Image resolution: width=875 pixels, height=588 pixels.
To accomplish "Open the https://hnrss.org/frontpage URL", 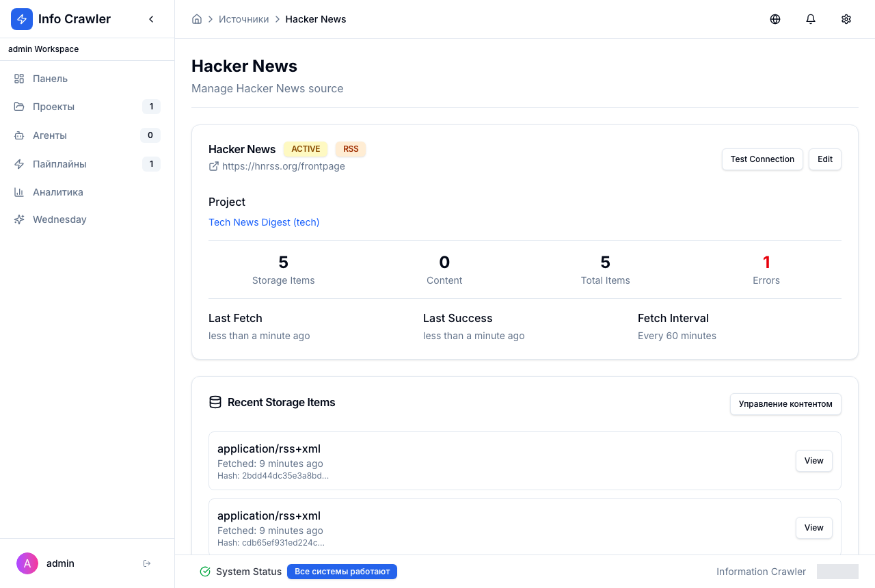I will point(284,166).
